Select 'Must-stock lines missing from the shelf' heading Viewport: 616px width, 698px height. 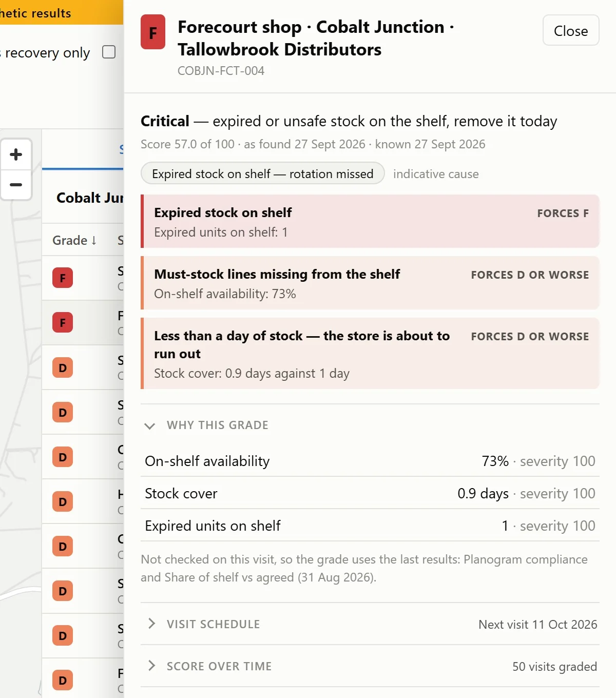pyautogui.click(x=277, y=274)
